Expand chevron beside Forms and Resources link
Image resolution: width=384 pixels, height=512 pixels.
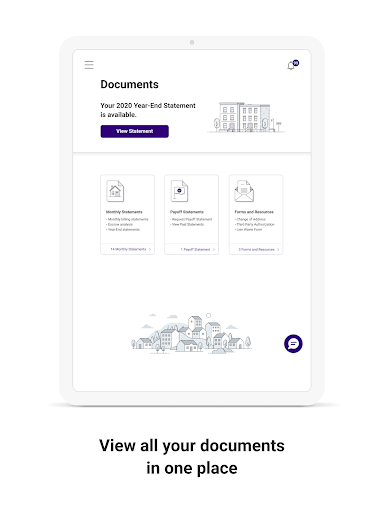coord(278,249)
